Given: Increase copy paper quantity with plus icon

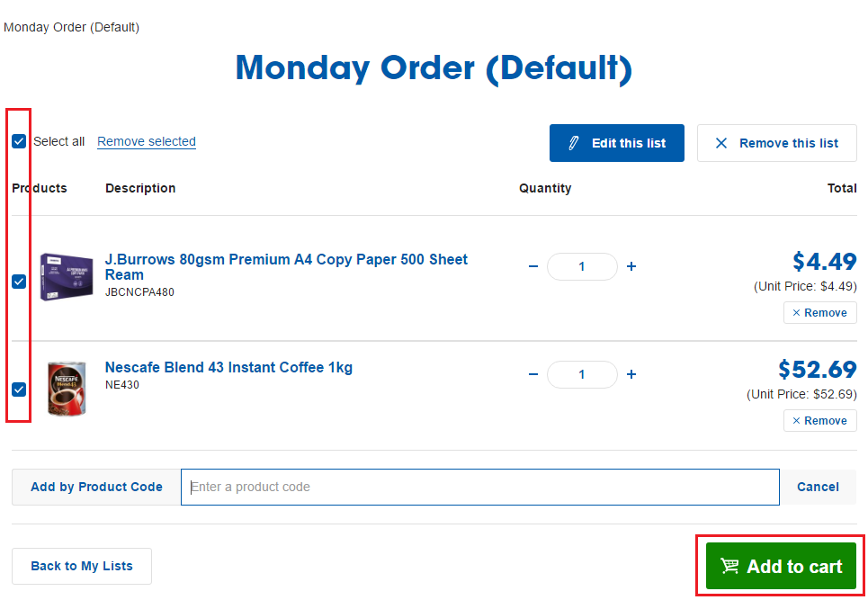Looking at the screenshot, I should tap(631, 267).
